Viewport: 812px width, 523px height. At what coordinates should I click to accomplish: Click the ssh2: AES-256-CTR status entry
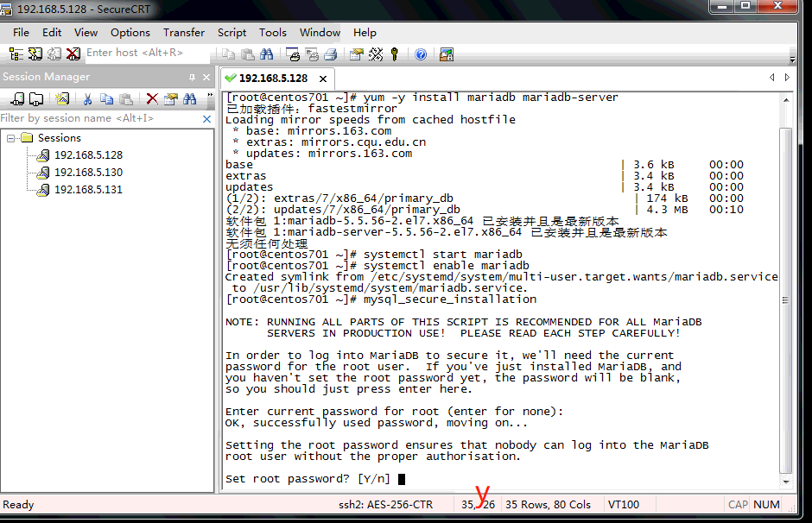tap(386, 504)
